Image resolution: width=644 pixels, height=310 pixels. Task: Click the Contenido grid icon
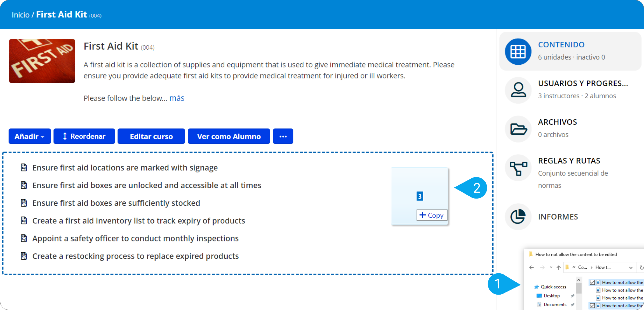coord(518,52)
